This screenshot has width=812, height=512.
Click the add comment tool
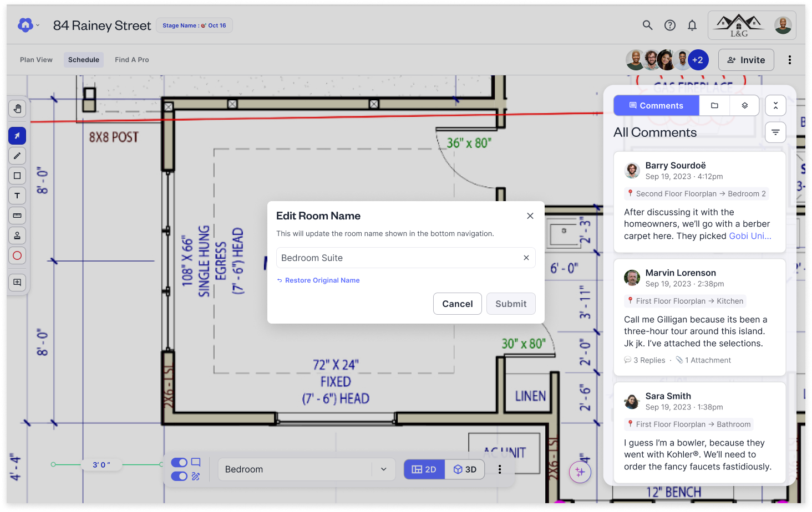(17, 282)
